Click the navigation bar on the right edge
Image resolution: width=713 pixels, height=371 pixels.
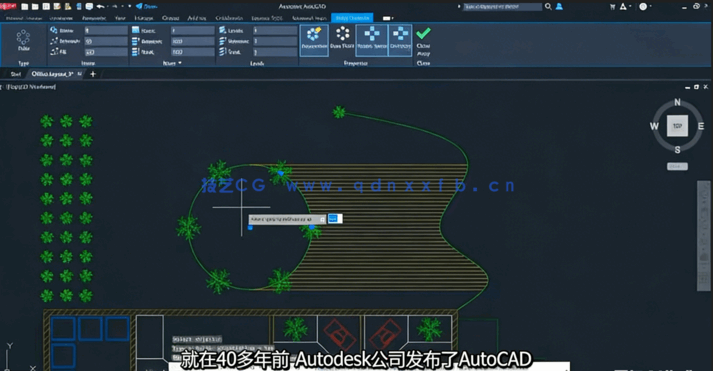point(703,236)
